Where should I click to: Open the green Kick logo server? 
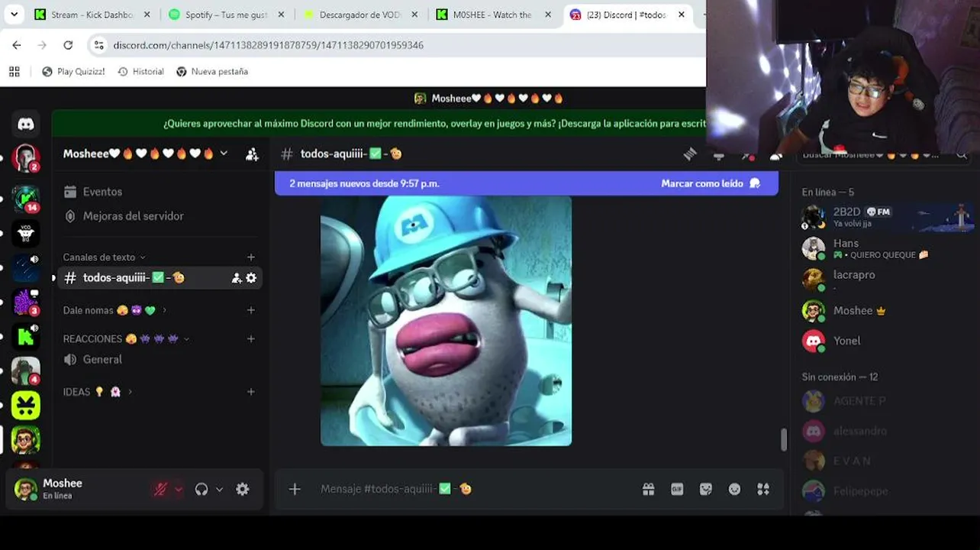click(25, 336)
